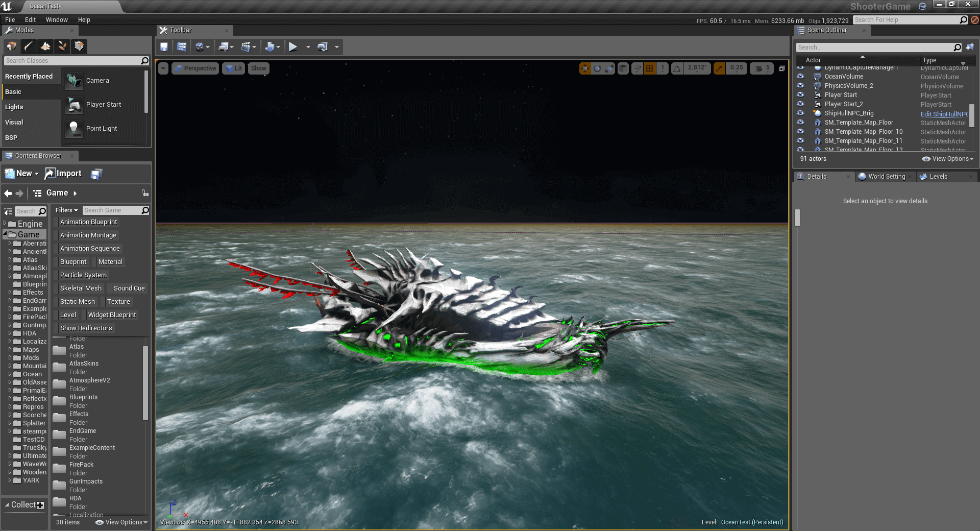Click the Matinee clapperboard icon
Viewport: 980px width, 531px height.
click(x=246, y=47)
